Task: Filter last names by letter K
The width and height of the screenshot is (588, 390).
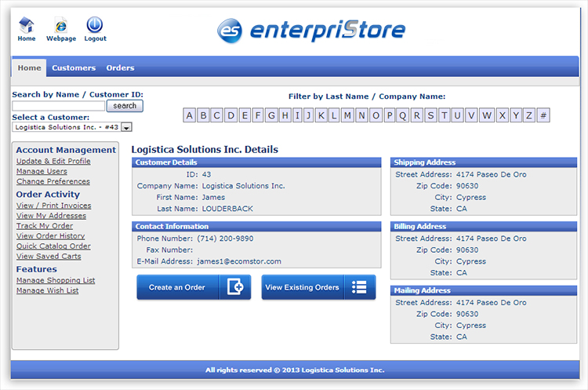Action: tap(321, 115)
